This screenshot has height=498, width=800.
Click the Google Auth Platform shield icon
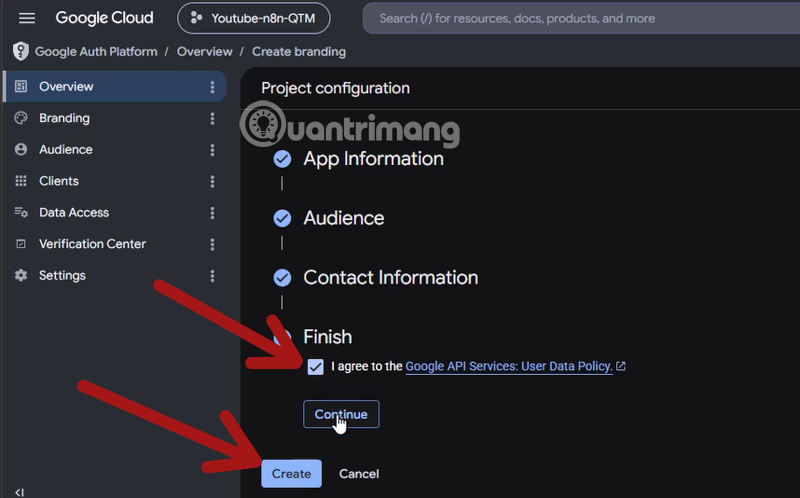(x=20, y=51)
